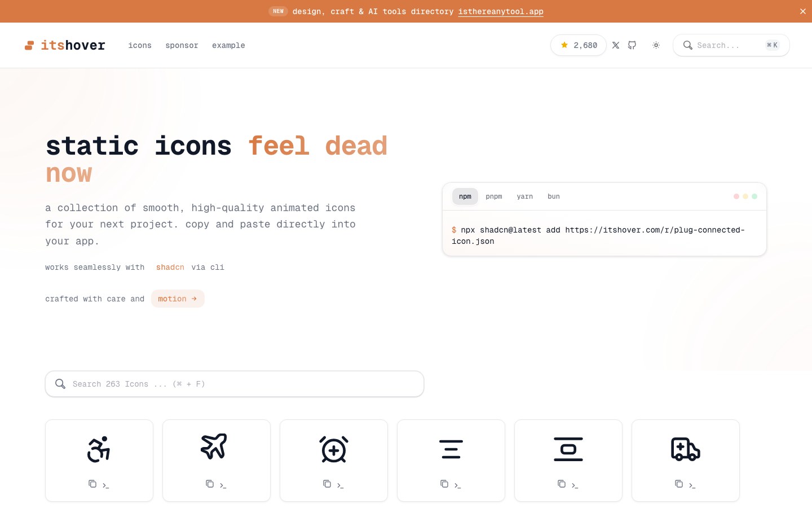Switch to the pnpm tab
This screenshot has height=508, width=812.
494,196
